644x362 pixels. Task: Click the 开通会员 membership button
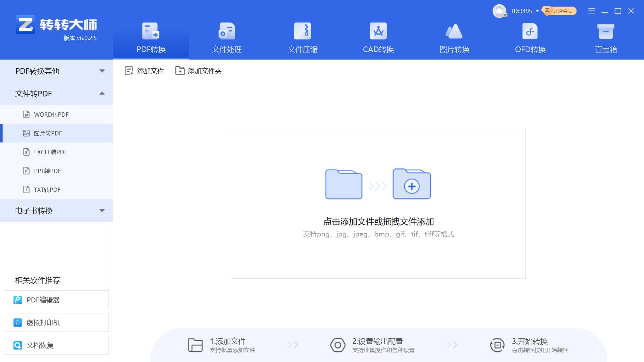coord(559,11)
